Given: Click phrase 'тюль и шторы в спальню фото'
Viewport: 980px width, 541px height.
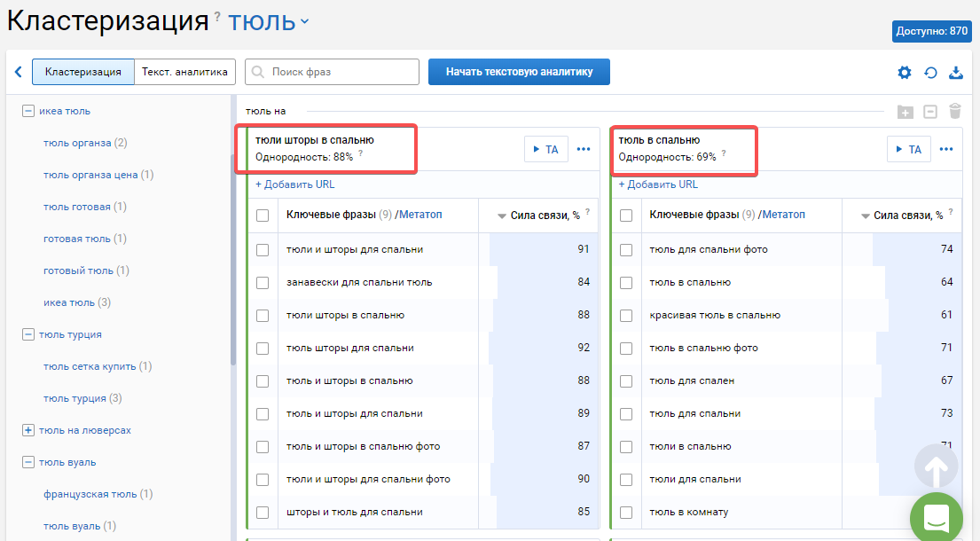Looking at the screenshot, I should [363, 447].
